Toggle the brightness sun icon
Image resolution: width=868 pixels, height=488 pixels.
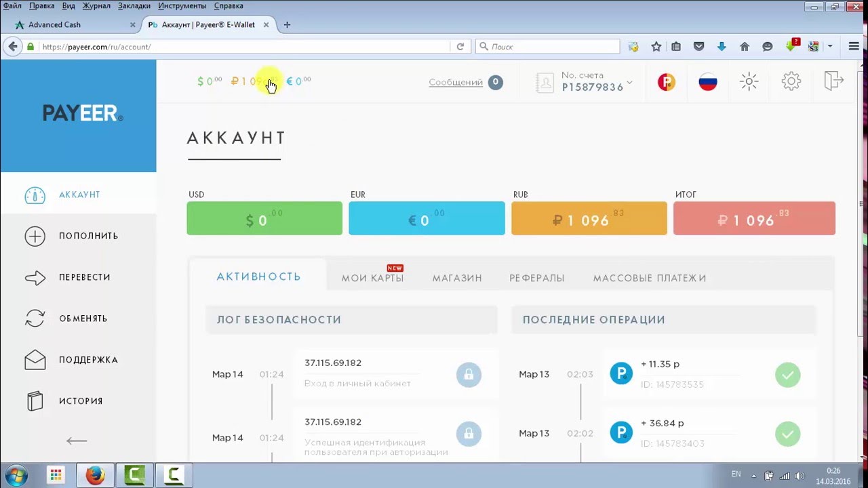pyautogui.click(x=749, y=82)
